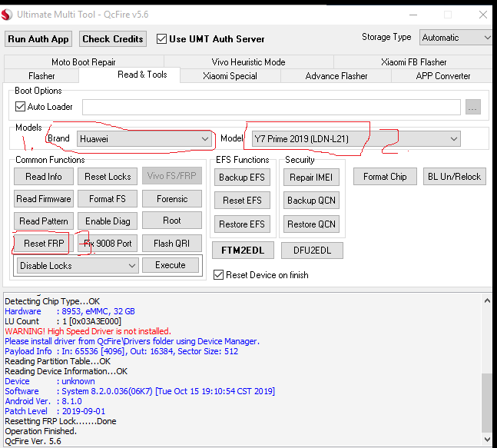Click the 'Payload Info' log line
This screenshot has height=448, width=497.
pos(121,351)
